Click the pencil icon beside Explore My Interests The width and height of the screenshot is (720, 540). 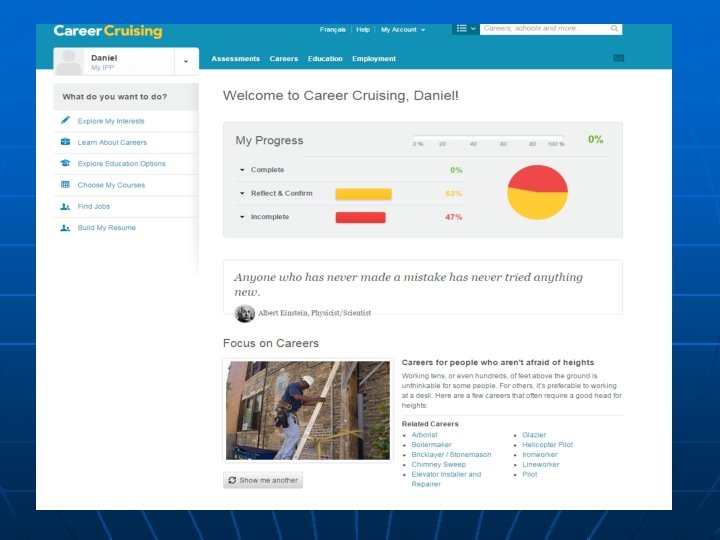point(65,120)
